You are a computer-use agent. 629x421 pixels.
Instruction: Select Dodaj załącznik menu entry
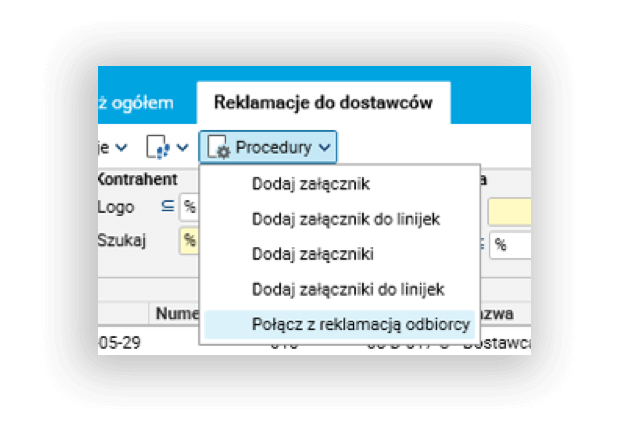coord(339,184)
